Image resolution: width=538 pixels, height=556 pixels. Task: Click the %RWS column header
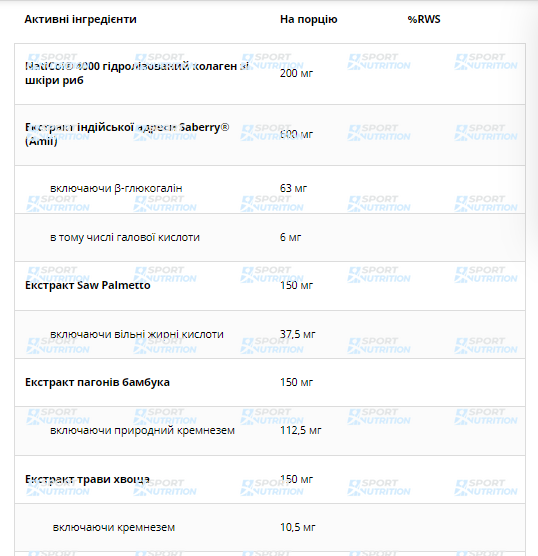point(424,19)
